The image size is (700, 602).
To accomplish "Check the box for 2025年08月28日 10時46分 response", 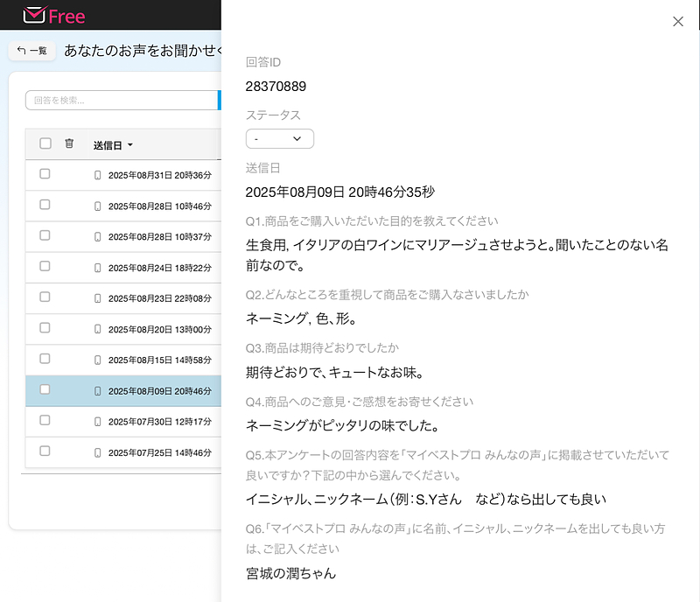I will pos(45,205).
